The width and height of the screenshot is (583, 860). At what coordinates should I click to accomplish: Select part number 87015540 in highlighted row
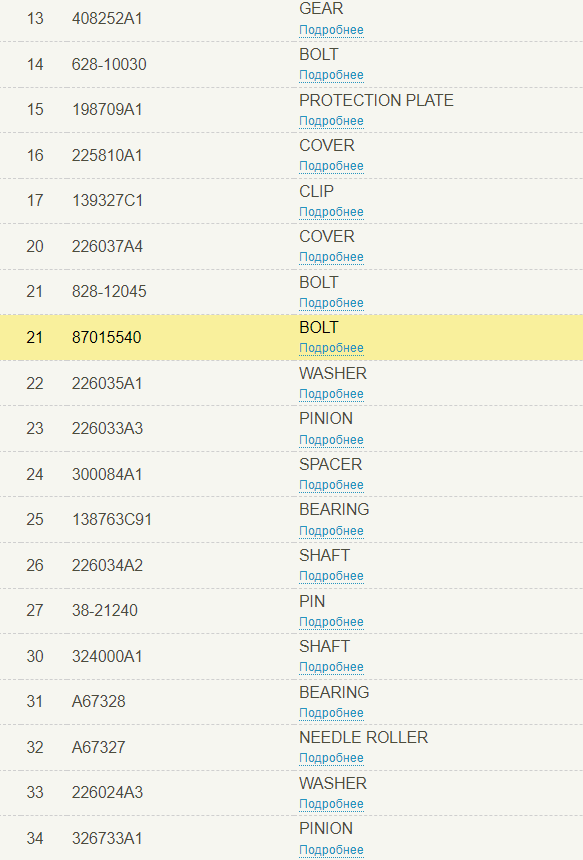(x=106, y=337)
